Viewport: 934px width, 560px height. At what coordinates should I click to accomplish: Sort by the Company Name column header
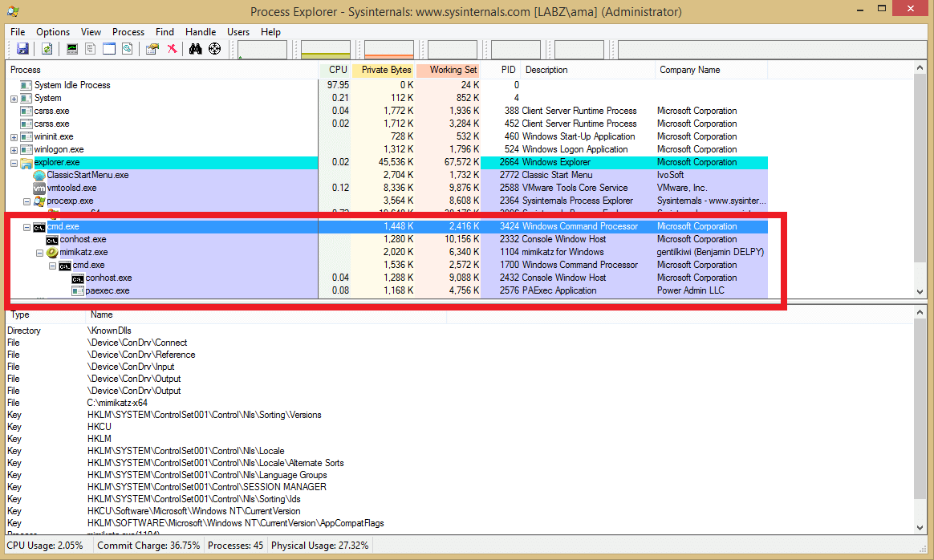pos(712,71)
